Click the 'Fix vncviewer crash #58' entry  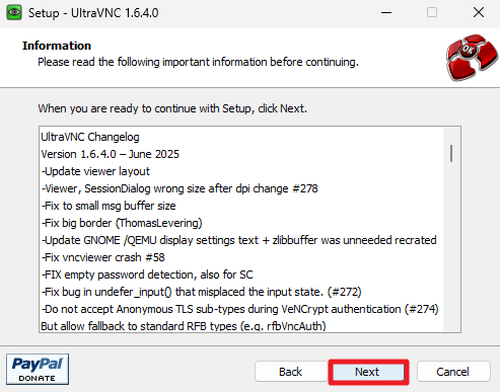(103, 257)
